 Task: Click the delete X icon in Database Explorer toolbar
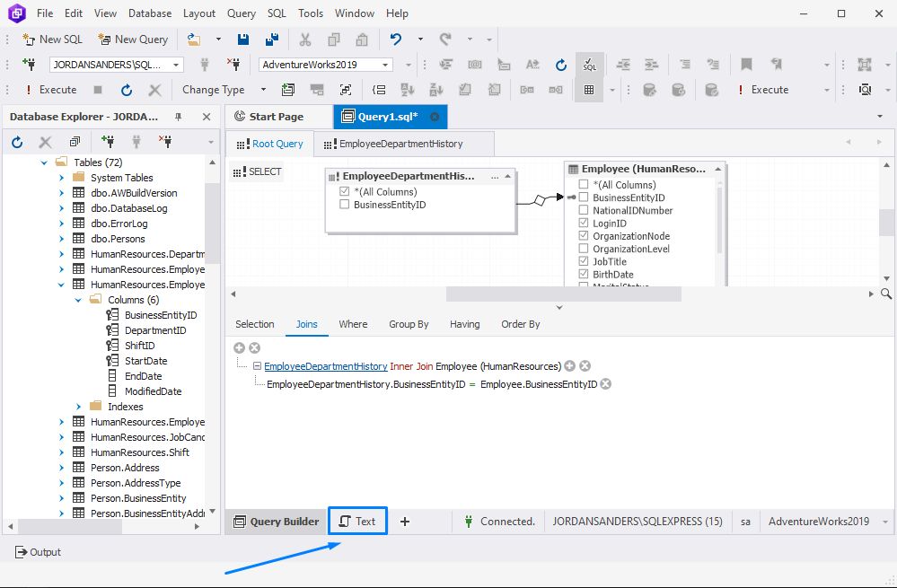tap(45, 142)
